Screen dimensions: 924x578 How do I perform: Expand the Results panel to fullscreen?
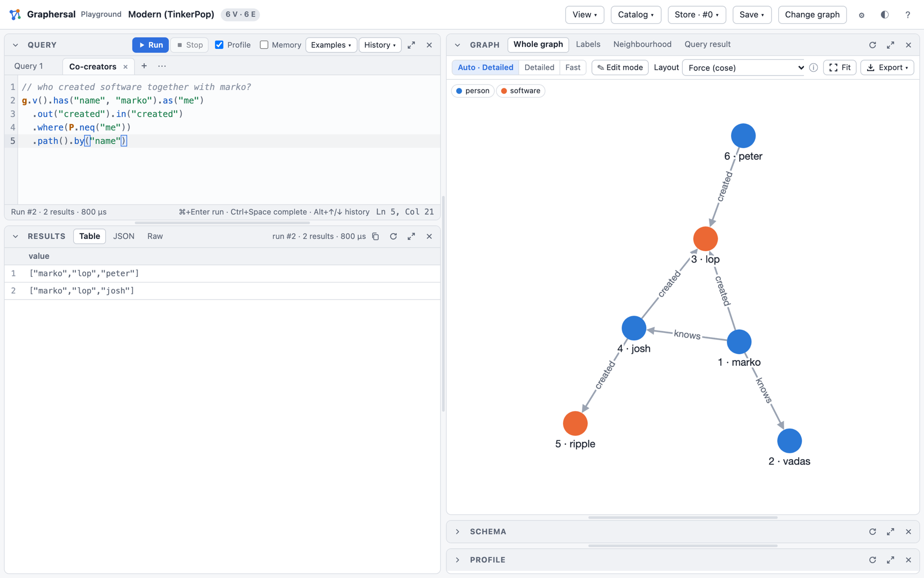coord(411,236)
